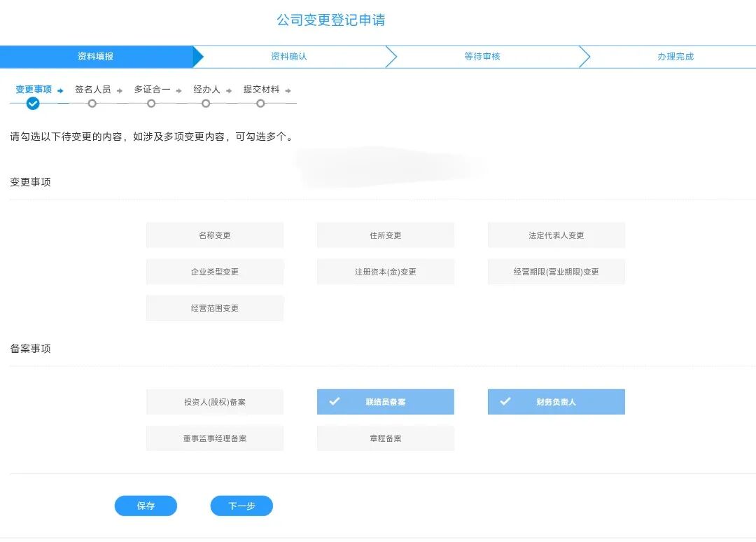
Task: Click the step circle under 经办人
Action: pos(206,103)
